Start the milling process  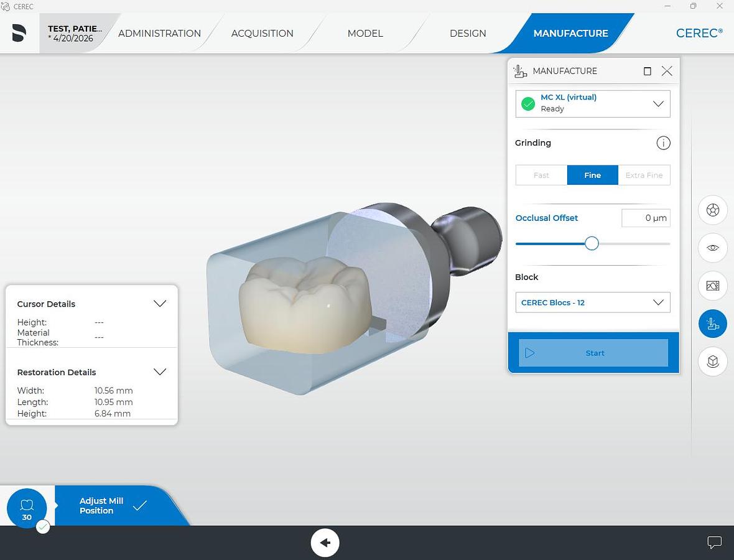593,353
